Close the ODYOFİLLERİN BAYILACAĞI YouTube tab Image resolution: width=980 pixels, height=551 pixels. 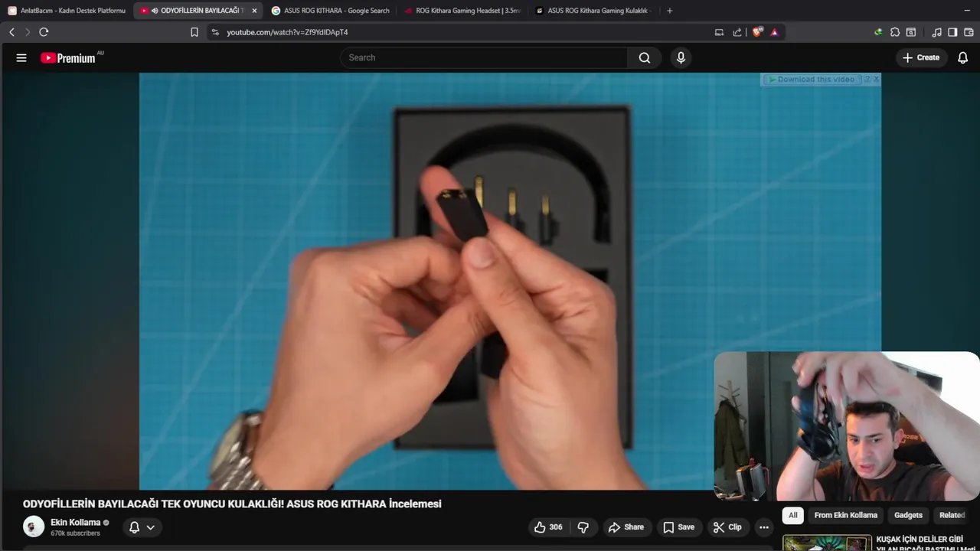pos(254,11)
